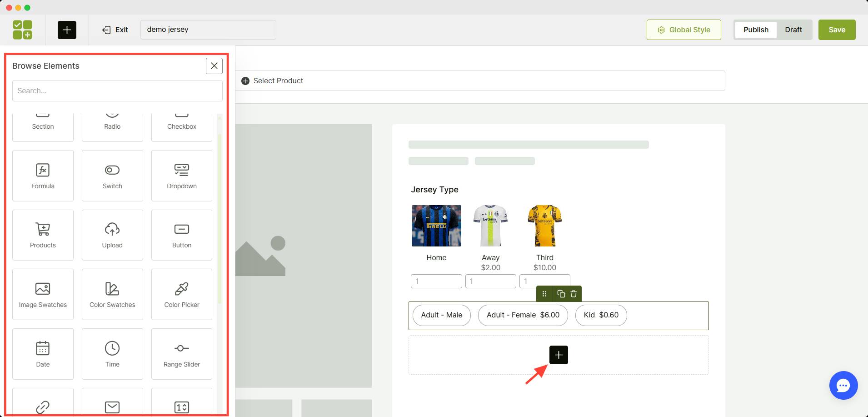Open the live chat bubble
The height and width of the screenshot is (417, 868).
click(843, 386)
